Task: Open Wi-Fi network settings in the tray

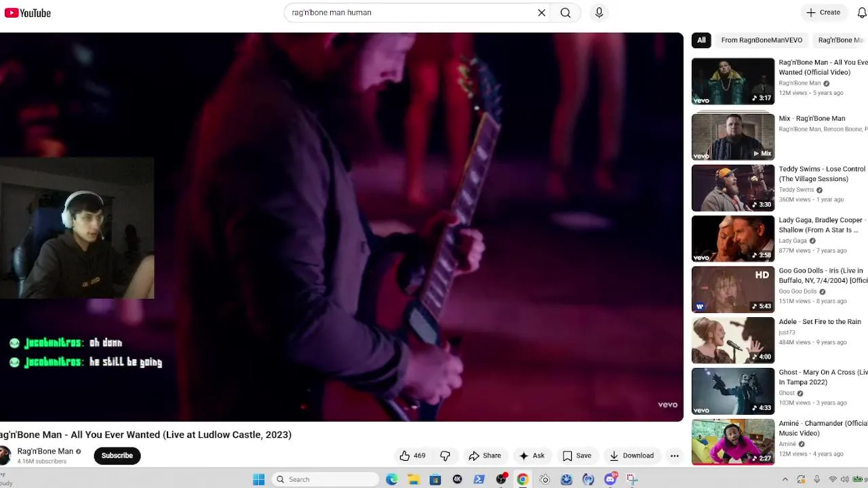Action: (x=833, y=479)
